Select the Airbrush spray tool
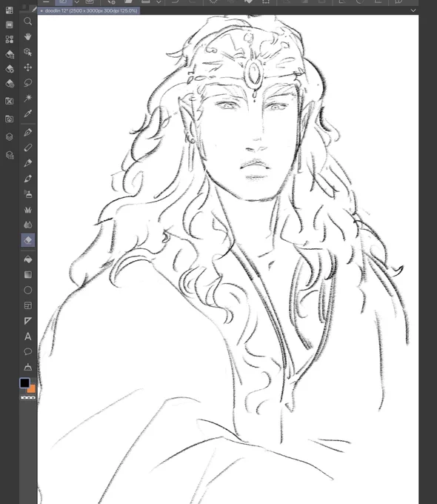This screenshot has width=437, height=504. pos(28,194)
